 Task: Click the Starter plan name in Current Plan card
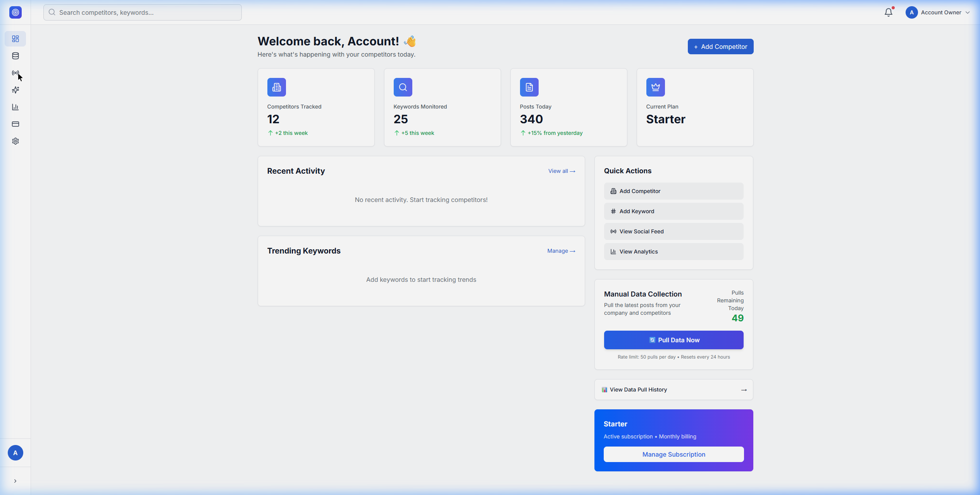click(666, 119)
